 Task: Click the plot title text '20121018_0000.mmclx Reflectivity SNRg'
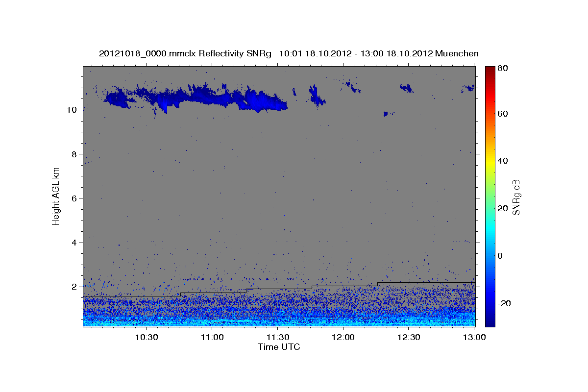(x=185, y=53)
